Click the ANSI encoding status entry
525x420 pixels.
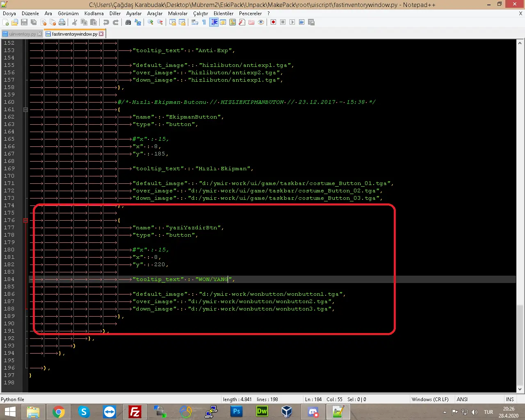[462, 399]
